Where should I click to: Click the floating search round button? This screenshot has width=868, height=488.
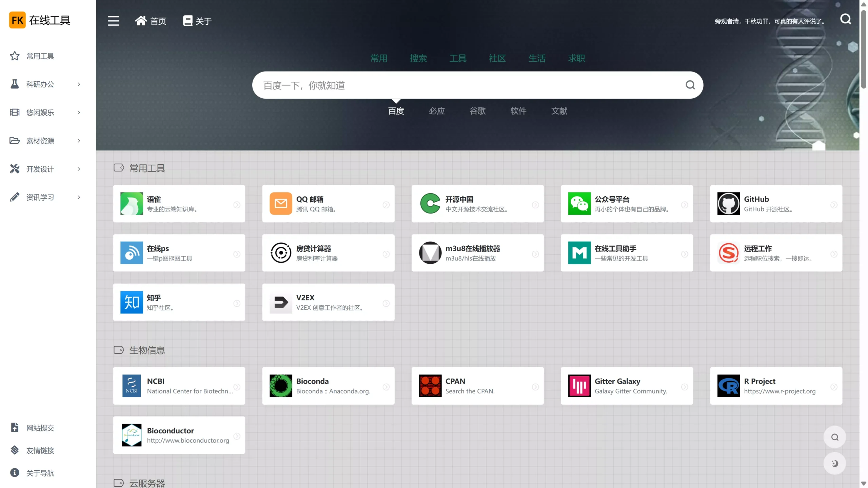834,437
